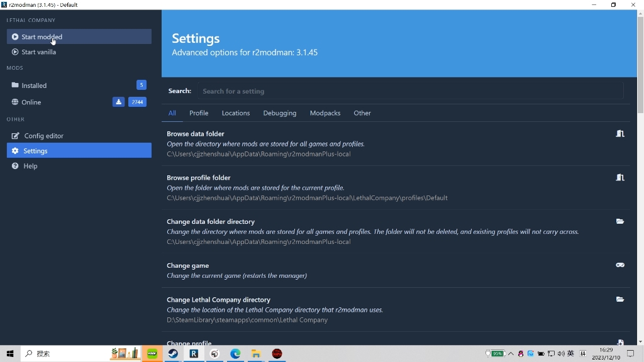Click the 2744 online mods badge
The width and height of the screenshot is (644, 362).
137,102
